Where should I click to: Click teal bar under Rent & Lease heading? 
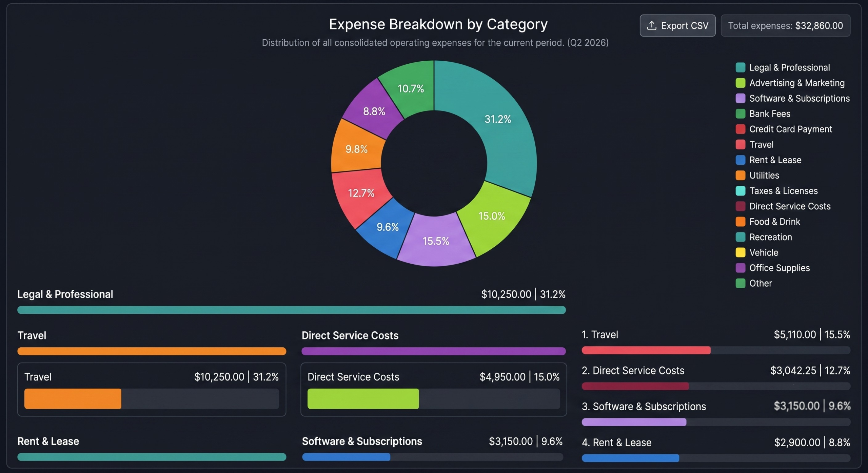[x=152, y=457]
